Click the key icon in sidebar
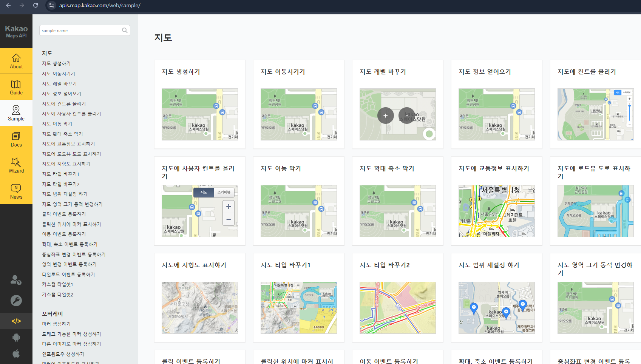Screen dimensions: 641x364 pyautogui.click(x=16, y=301)
